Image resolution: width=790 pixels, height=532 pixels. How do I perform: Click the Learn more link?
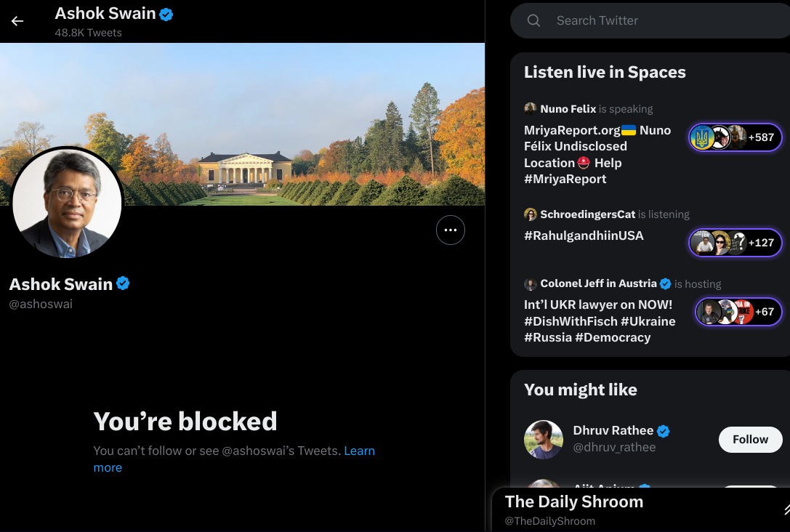[359, 451]
